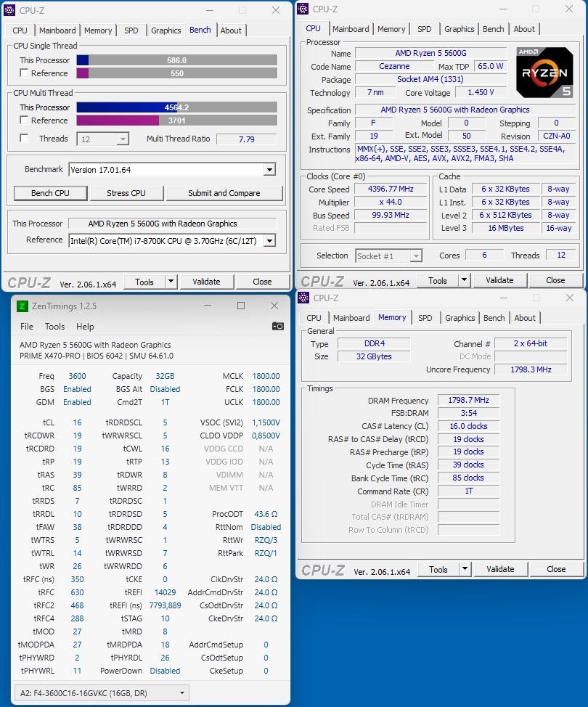Viewport: 588px width, 707px height.
Task: Enable the Single Thread Reference checkbox
Action: (25, 73)
